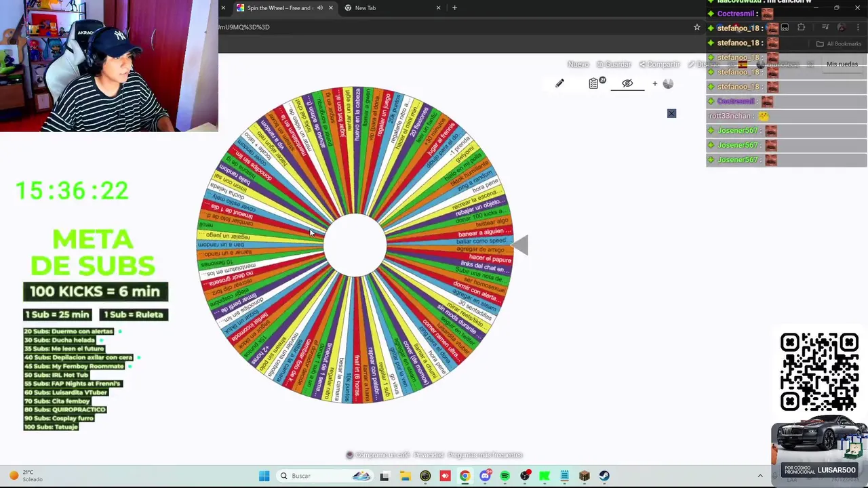
Task: Open the Privacidad link
Action: [429, 455]
